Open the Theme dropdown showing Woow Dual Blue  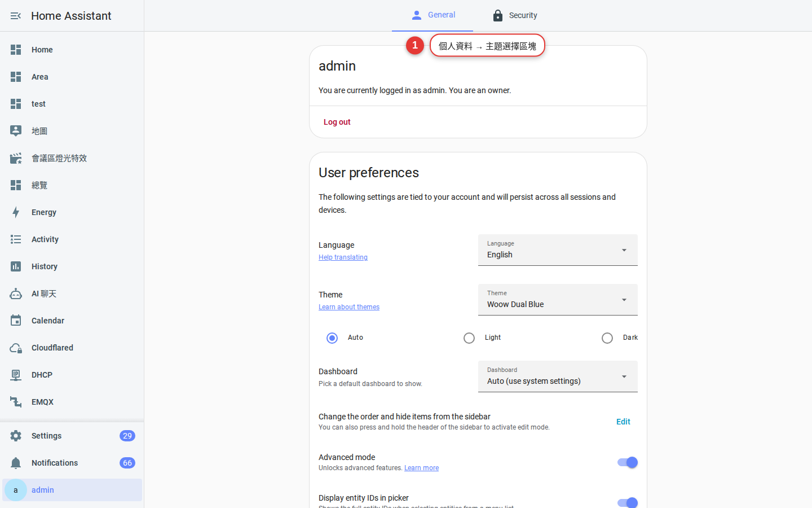tap(558, 300)
